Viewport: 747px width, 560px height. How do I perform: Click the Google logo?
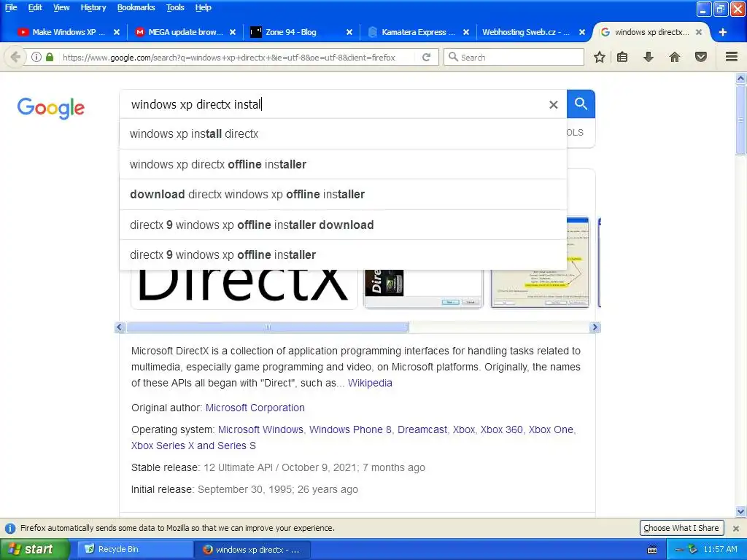click(x=51, y=109)
